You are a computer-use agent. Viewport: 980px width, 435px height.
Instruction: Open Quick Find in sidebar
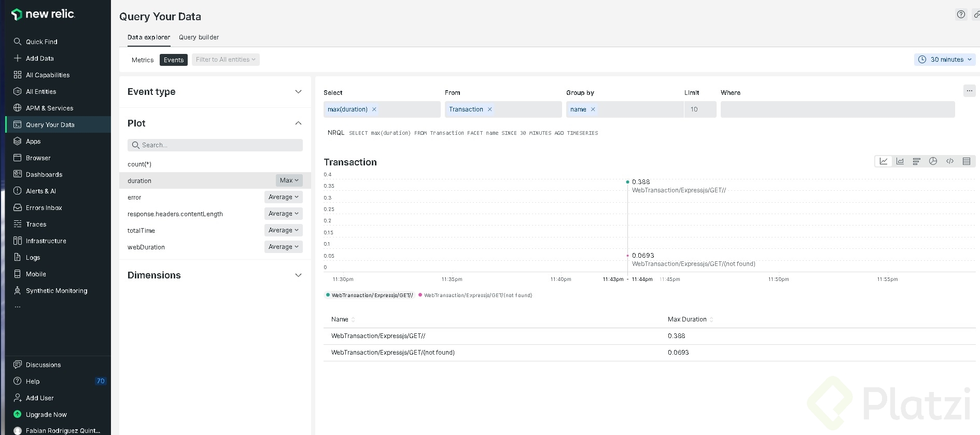pos(58,41)
